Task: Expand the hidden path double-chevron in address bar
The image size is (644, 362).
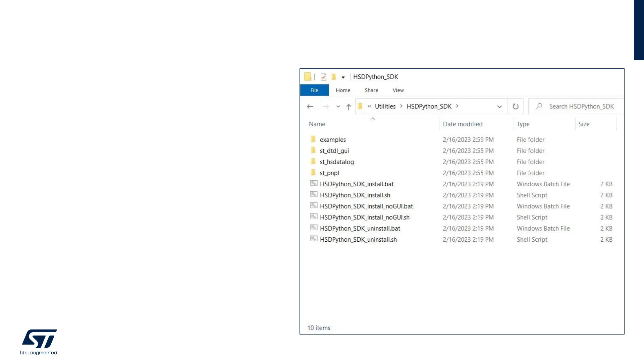Action: [369, 106]
